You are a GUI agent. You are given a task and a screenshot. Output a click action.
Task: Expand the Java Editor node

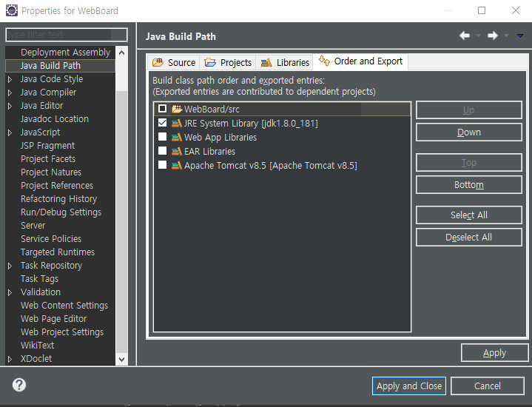point(10,106)
